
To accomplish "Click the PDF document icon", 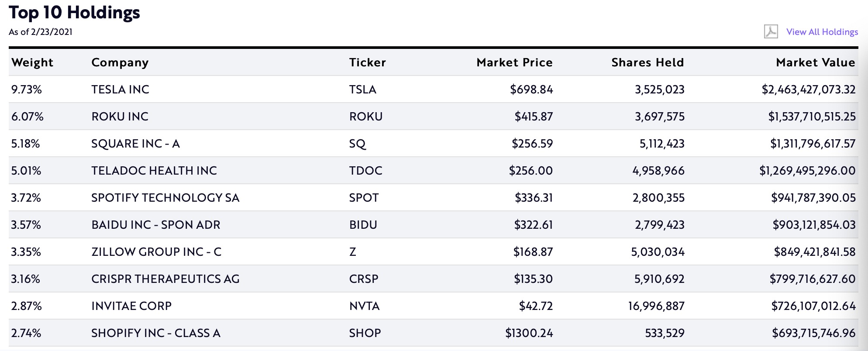I will [771, 31].
